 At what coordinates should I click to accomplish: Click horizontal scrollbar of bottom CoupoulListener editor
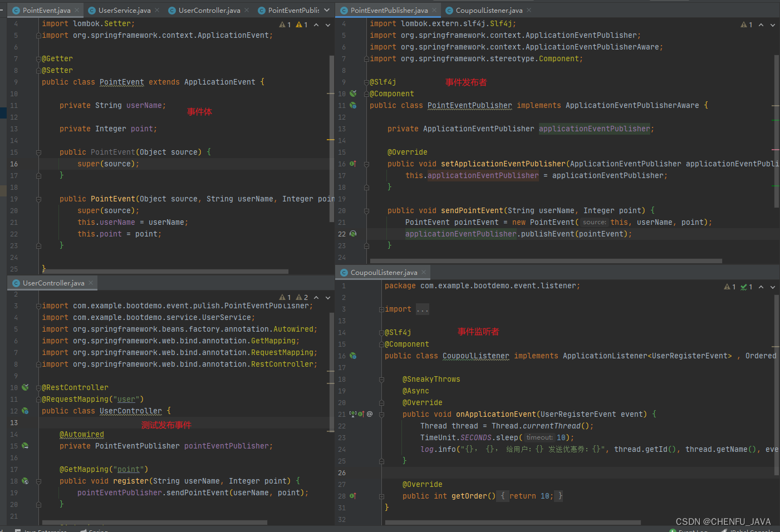point(513,522)
